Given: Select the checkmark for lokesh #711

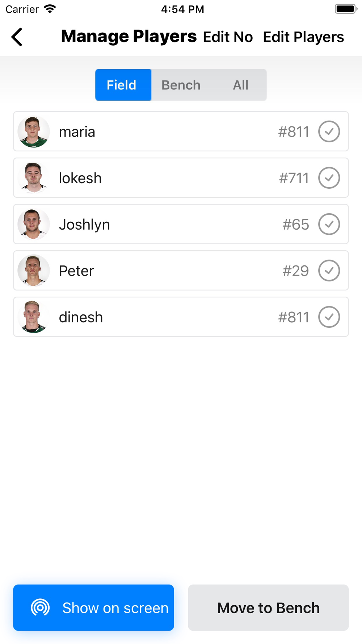Looking at the screenshot, I should tap(329, 178).
